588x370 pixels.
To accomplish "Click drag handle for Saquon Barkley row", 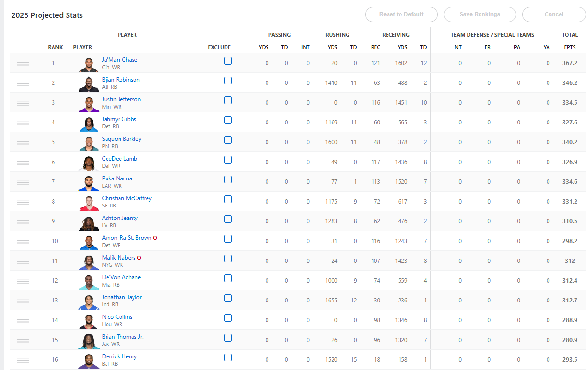I will [23, 143].
